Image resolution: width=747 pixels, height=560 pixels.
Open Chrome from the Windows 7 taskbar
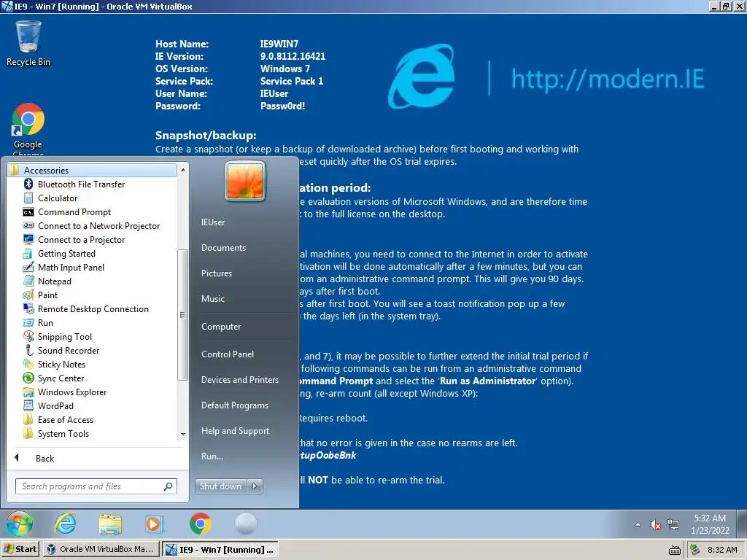click(x=200, y=524)
